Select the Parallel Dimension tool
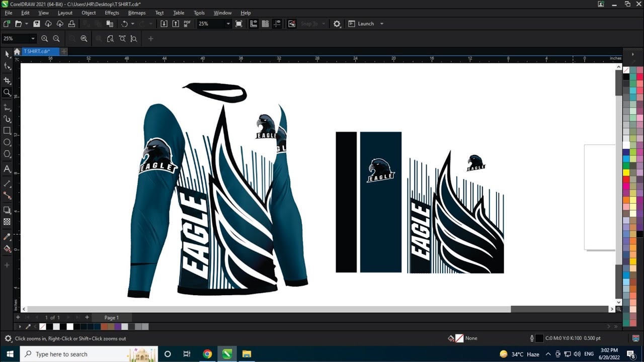Viewport: 644px width, 362px height. [7, 184]
